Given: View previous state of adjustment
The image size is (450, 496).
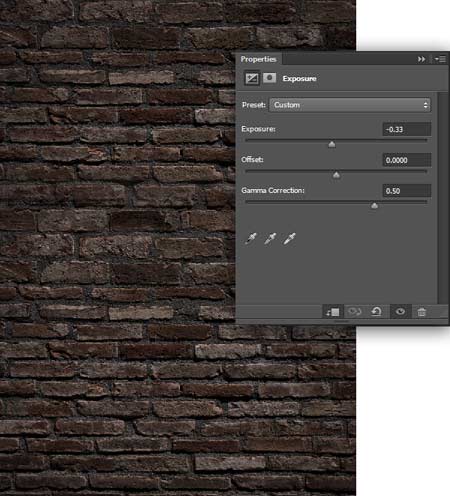Looking at the screenshot, I should tap(354, 312).
